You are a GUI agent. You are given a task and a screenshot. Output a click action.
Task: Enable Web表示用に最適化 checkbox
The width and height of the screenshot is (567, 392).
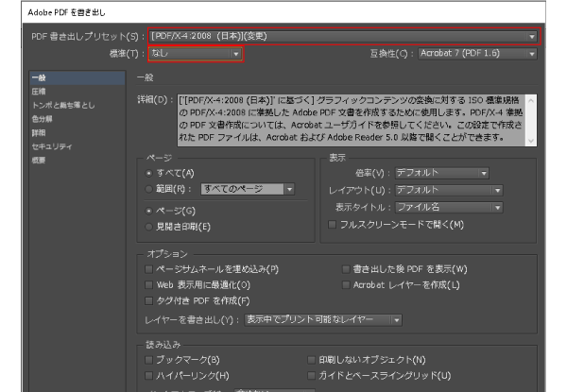point(148,285)
